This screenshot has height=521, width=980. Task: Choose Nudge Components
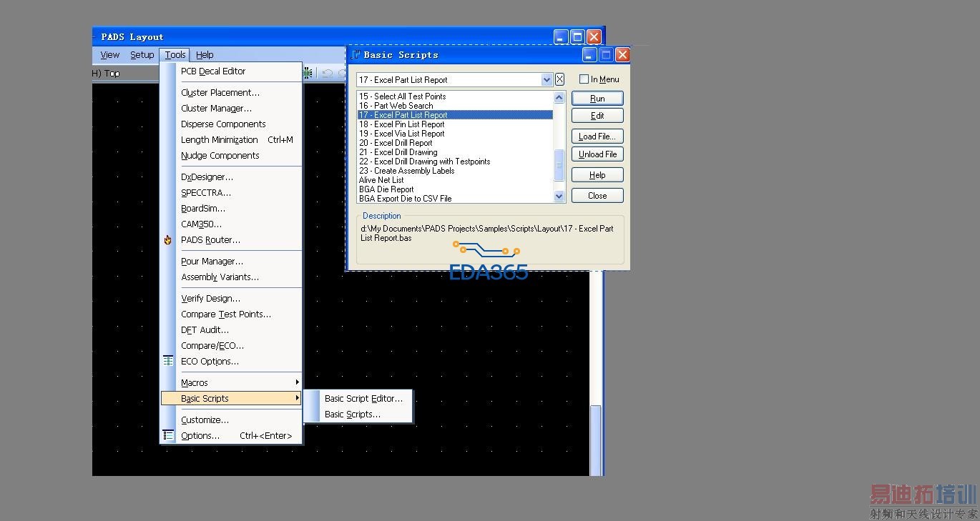[230, 156]
